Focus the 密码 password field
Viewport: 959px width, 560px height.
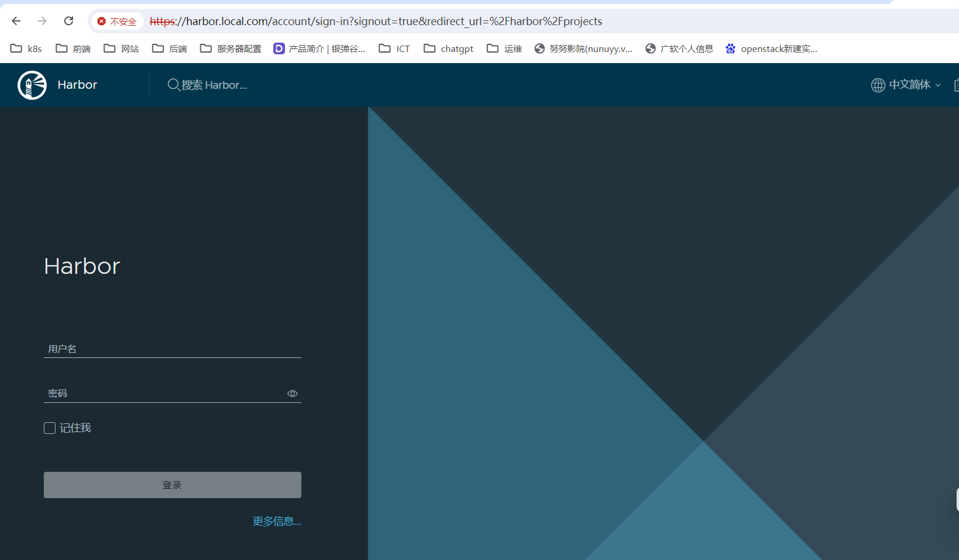tap(164, 394)
